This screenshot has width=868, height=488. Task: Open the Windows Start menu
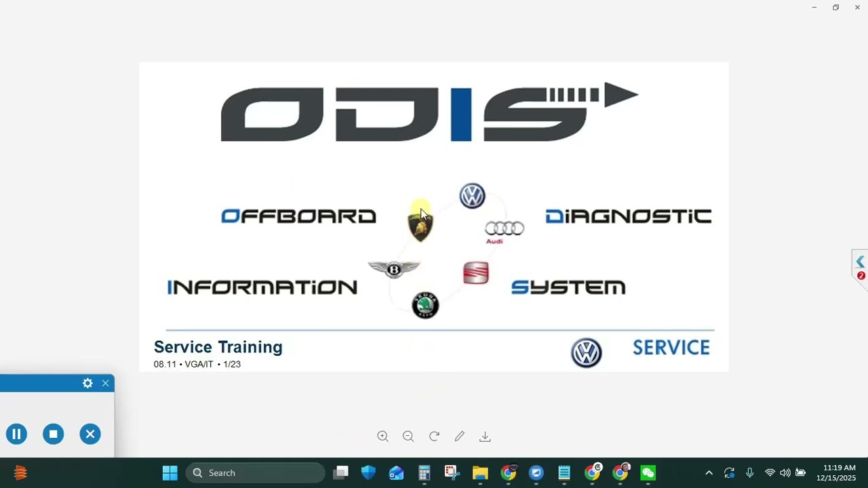pos(170,473)
